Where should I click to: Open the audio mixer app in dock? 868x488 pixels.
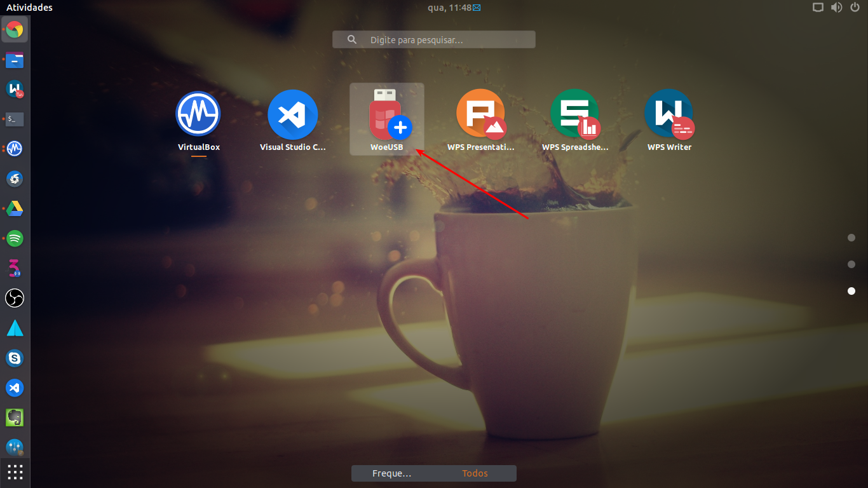15,447
